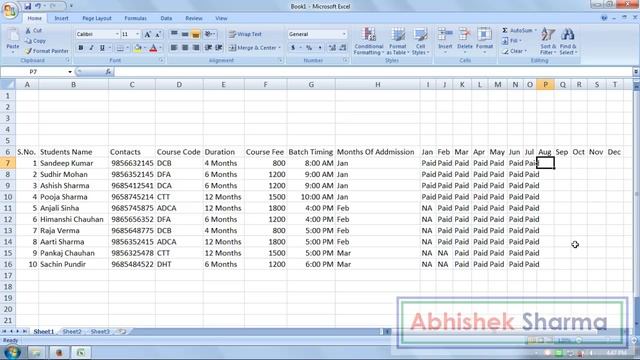Activate the Format Painter tool
The width and height of the screenshot is (640, 360).
tap(47, 51)
